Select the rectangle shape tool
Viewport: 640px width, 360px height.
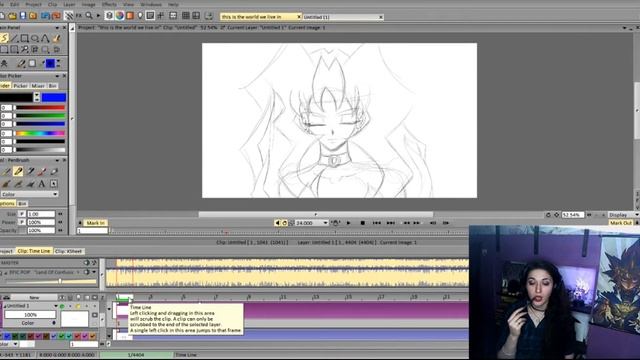(x=24, y=38)
